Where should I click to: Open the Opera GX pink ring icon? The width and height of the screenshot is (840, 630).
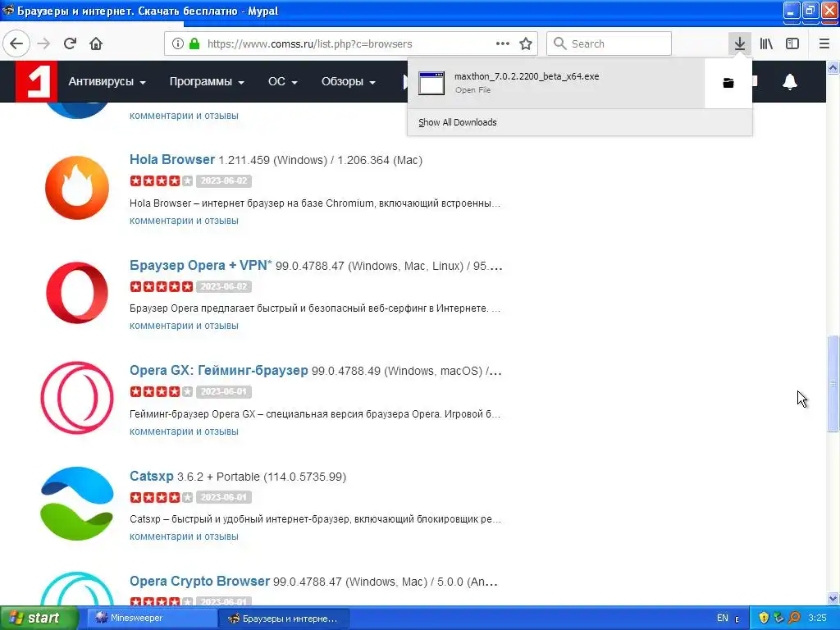[x=77, y=398]
